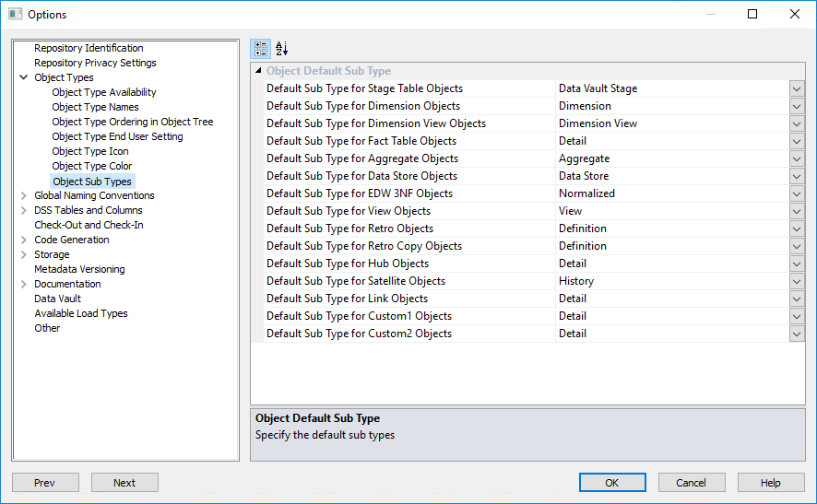Click the Next button

point(124,483)
